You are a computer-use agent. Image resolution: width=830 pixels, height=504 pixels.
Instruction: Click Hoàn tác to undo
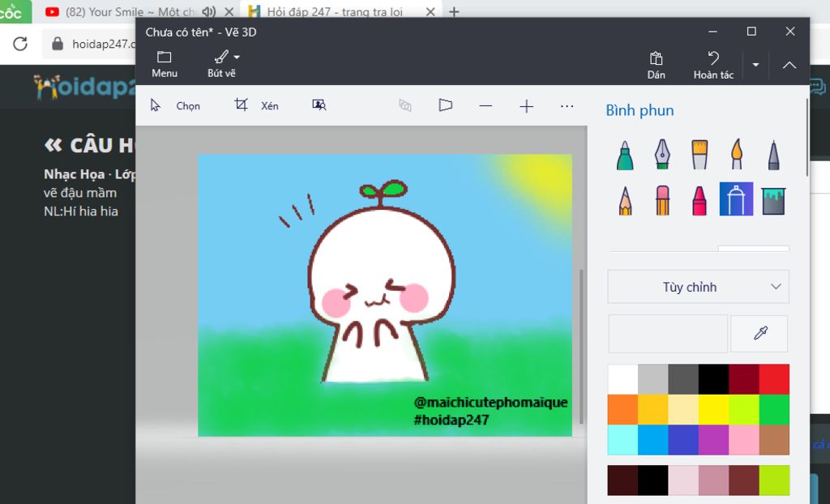click(713, 65)
